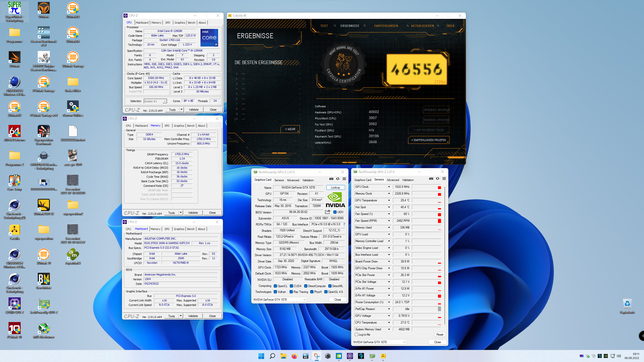The height and width of the screenshot is (362, 644).
Task: Open Heaven Benchmark v2.1 shortcut
Action: coord(44,36)
